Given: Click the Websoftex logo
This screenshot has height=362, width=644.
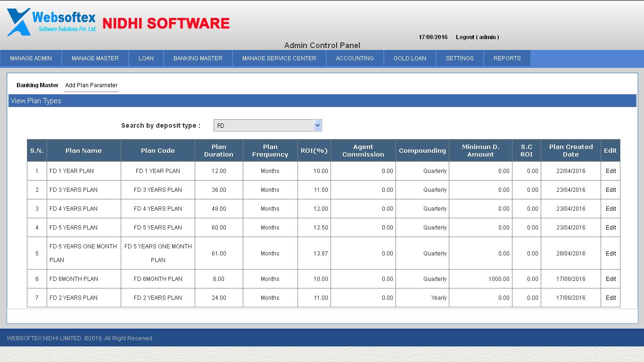Looking at the screenshot, I should 51,22.
